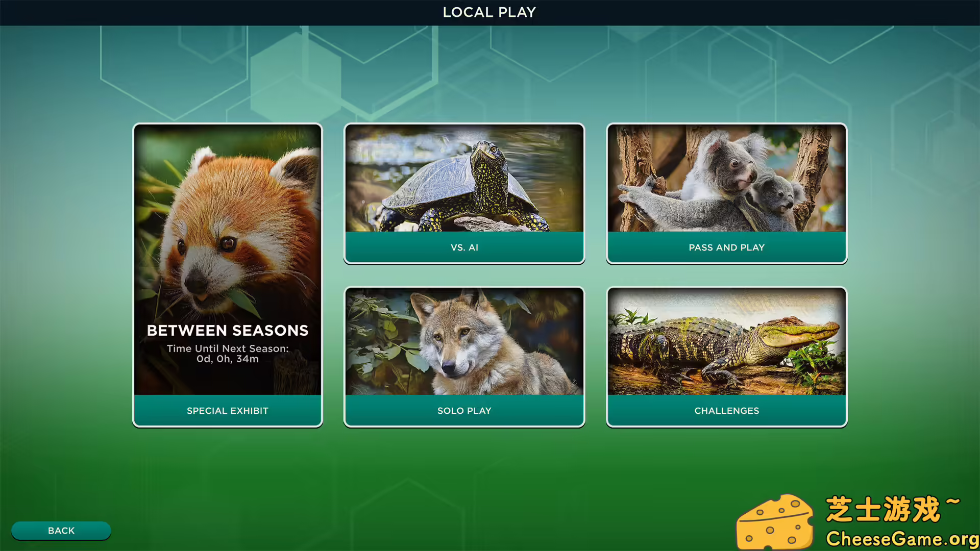980x551 pixels.
Task: Click the alligator Challenges image
Action: (726, 341)
